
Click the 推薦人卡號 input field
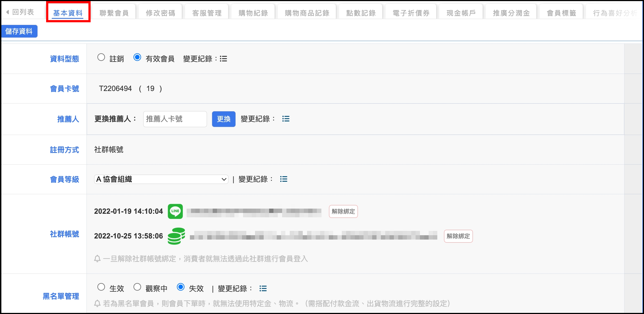[175, 119]
